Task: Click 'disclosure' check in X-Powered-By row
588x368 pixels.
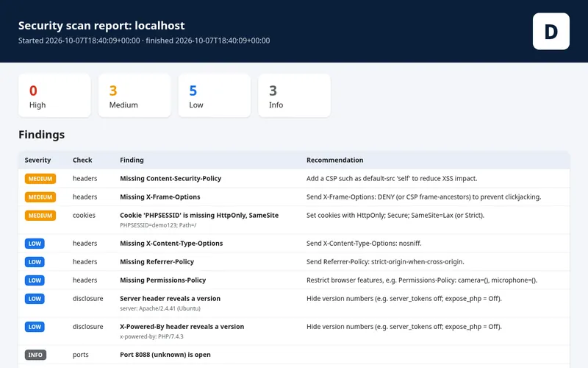Action: [x=87, y=327]
